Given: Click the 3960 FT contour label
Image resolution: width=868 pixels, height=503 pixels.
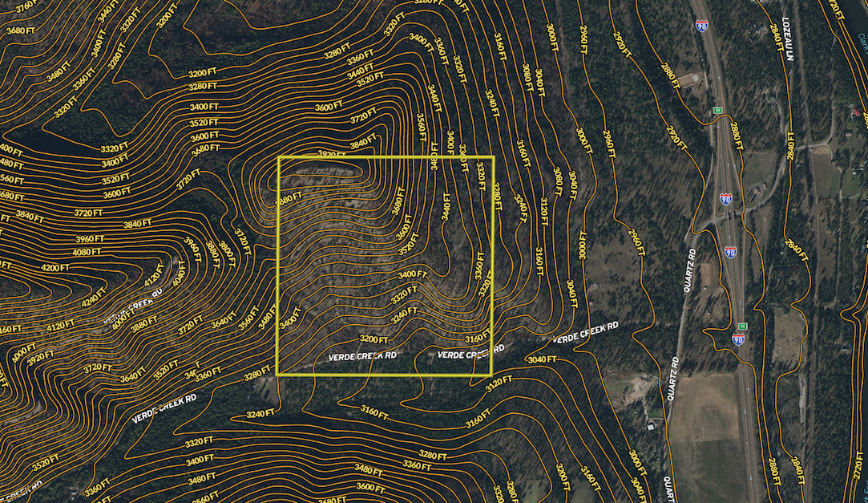Looking at the screenshot, I should pyautogui.click(x=87, y=239).
